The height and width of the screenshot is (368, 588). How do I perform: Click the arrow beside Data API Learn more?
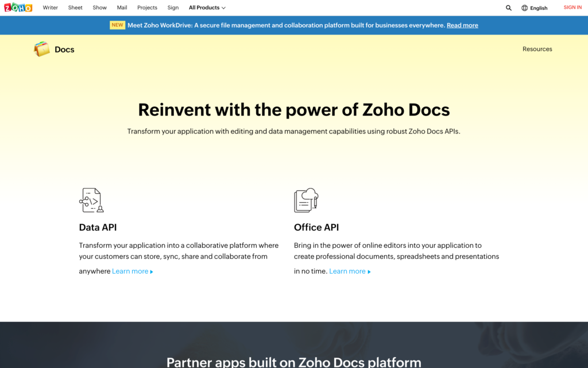pyautogui.click(x=150, y=271)
